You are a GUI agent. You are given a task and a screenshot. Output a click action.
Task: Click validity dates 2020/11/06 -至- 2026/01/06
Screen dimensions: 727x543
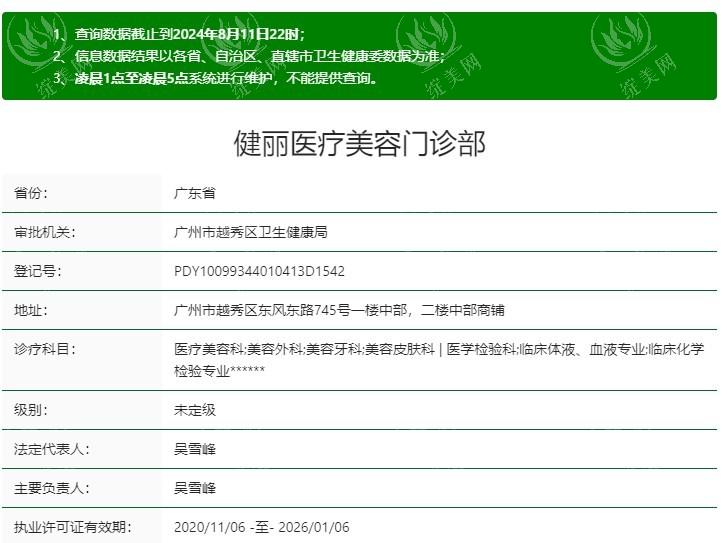[261, 527]
